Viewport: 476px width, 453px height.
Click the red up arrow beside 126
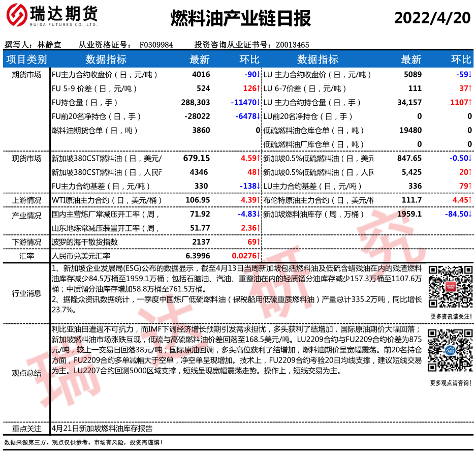[258, 88]
